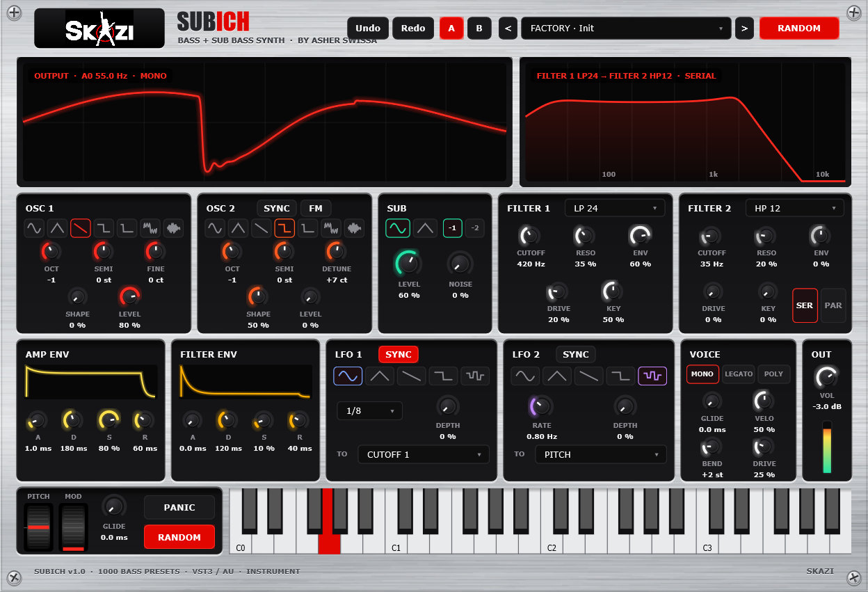Select the triangle waveform for OSC 2

[x=238, y=227]
